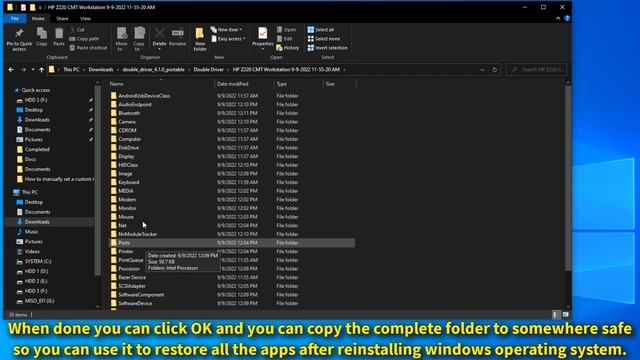Click the Rename ribbon icon
This screenshot has width=640, height=360.
click(x=178, y=37)
